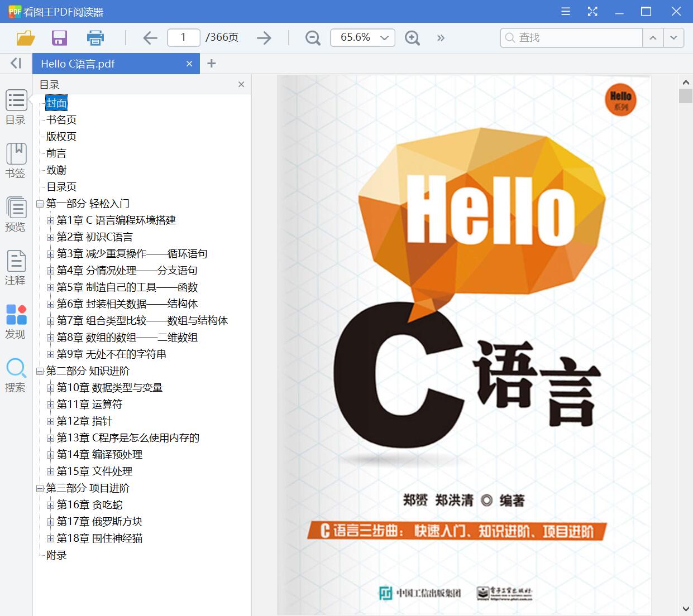Open the 发现 discover panel
Viewport: 693px width, 616px height.
tap(16, 321)
